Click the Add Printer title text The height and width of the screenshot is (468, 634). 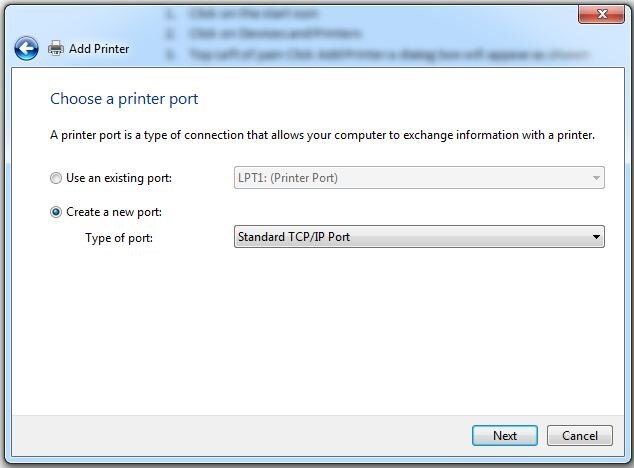pyautogui.click(x=99, y=49)
